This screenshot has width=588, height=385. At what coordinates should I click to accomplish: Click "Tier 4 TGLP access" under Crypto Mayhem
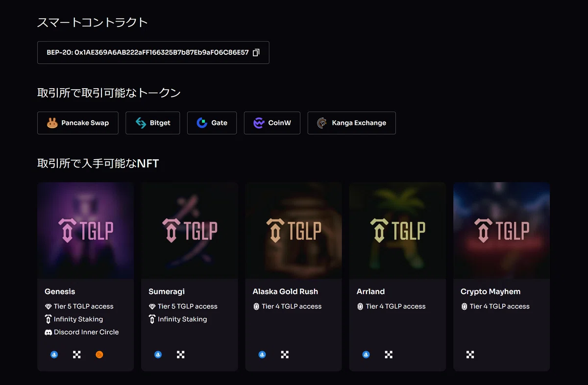499,306
